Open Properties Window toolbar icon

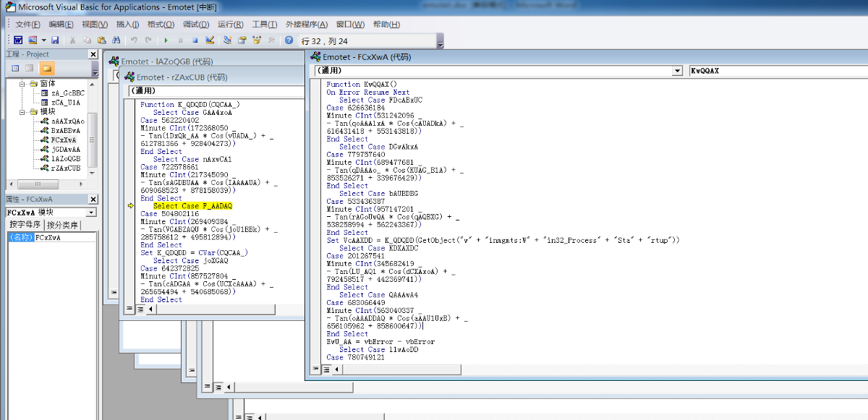click(242, 40)
